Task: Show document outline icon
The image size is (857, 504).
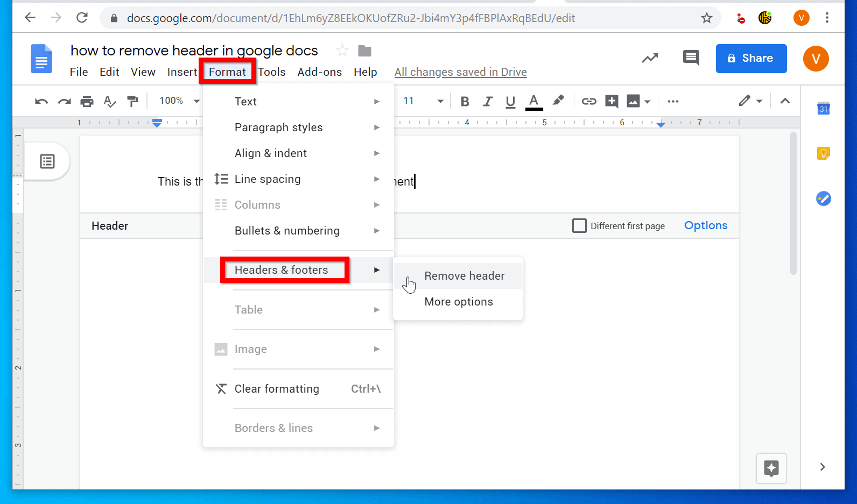Action: point(47,161)
